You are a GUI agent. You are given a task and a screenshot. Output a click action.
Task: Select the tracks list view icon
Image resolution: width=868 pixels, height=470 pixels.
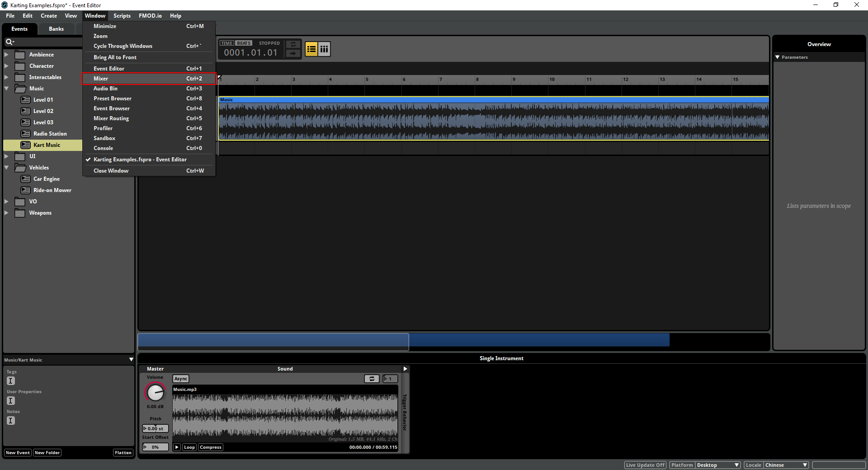point(311,49)
